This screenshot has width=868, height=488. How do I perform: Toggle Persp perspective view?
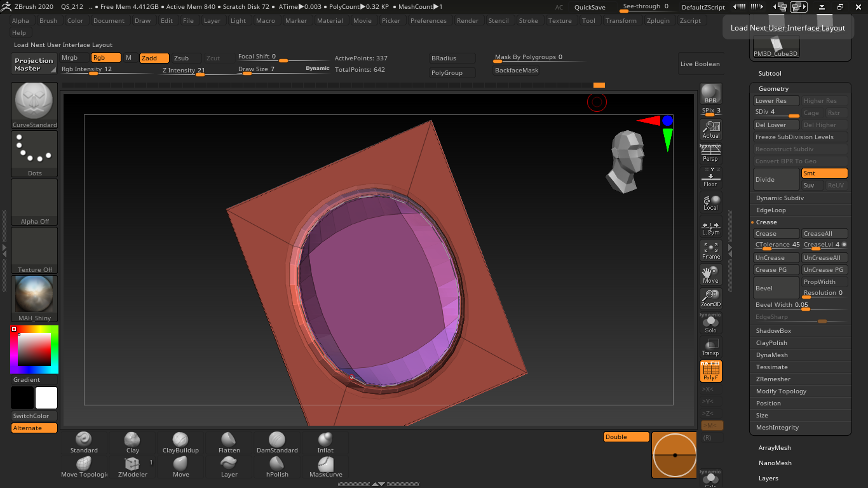[x=710, y=153]
